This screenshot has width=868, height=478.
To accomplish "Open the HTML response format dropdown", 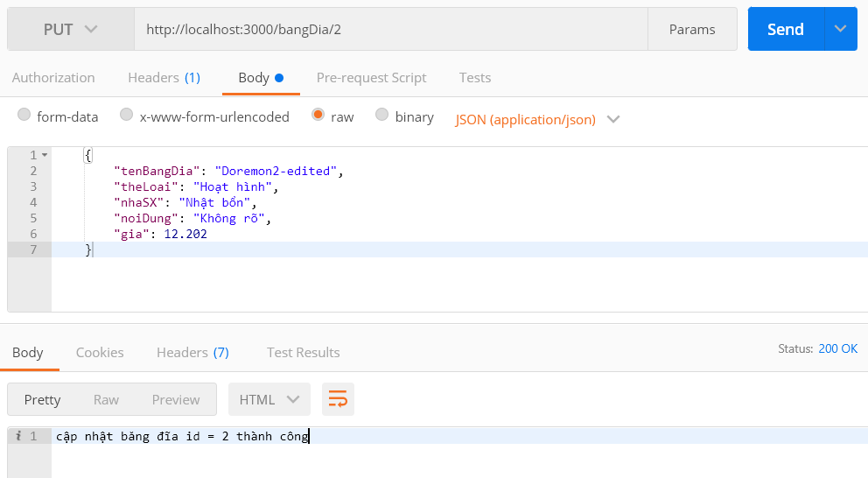I will tap(269, 399).
